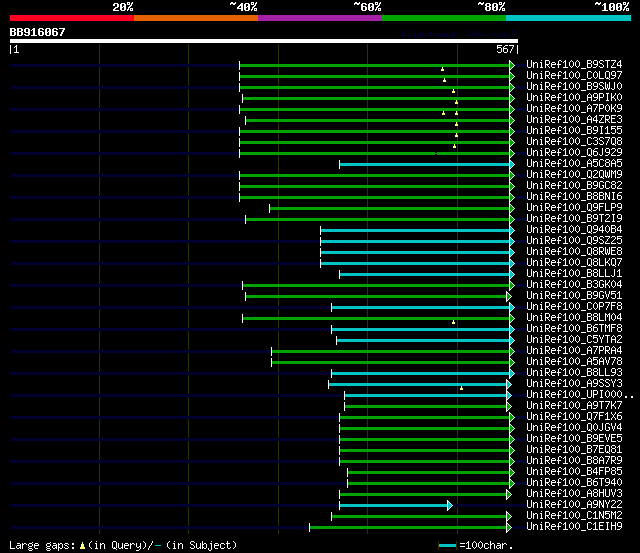Select the UniRef100_Q0JGV4 label
Image resolution: width=640 pixels, height=553 pixels.
[x=574, y=428]
